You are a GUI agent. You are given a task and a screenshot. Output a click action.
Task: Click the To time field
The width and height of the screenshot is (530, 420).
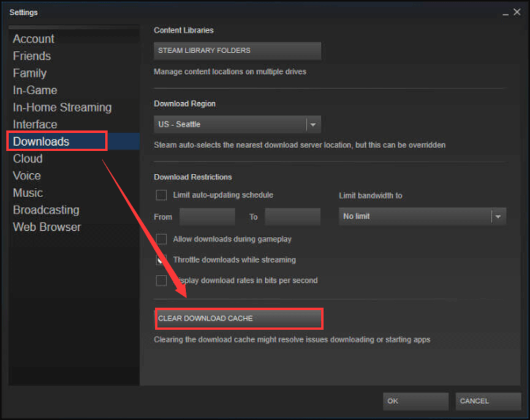tap(293, 217)
